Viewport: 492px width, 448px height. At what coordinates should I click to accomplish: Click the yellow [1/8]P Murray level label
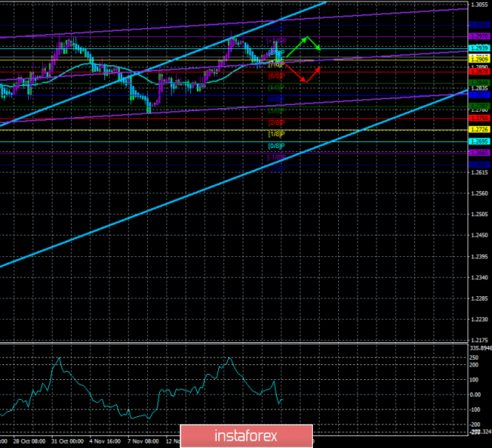(x=276, y=133)
